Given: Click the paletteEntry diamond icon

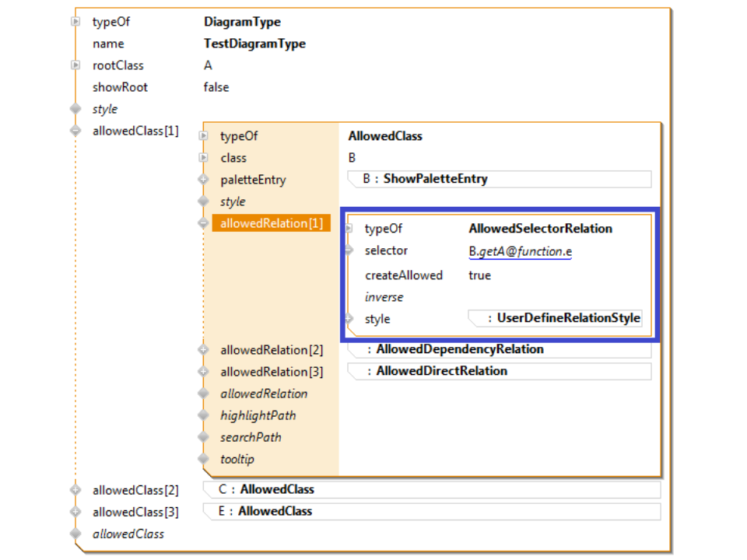Looking at the screenshot, I should (204, 180).
